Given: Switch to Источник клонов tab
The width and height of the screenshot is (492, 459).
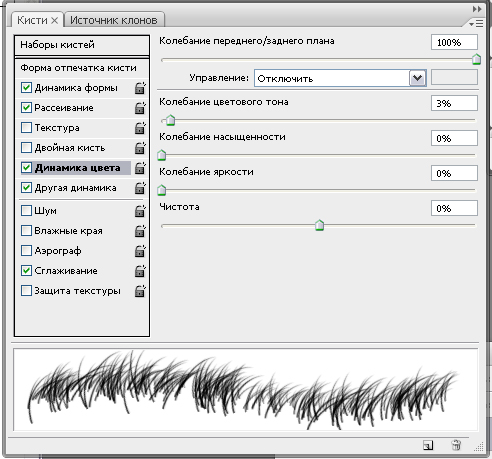Looking at the screenshot, I should tap(114, 20).
